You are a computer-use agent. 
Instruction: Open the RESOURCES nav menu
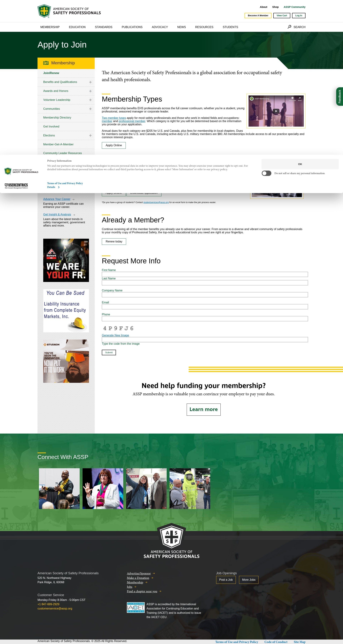click(x=204, y=27)
